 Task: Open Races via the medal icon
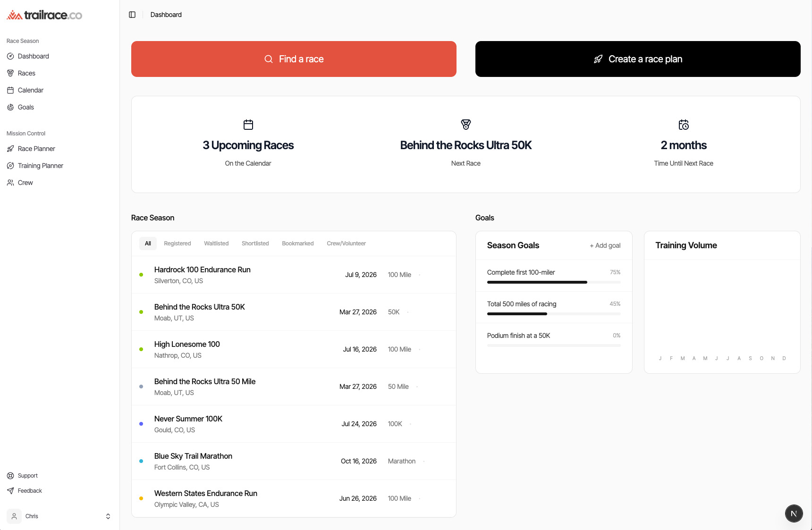[10, 73]
